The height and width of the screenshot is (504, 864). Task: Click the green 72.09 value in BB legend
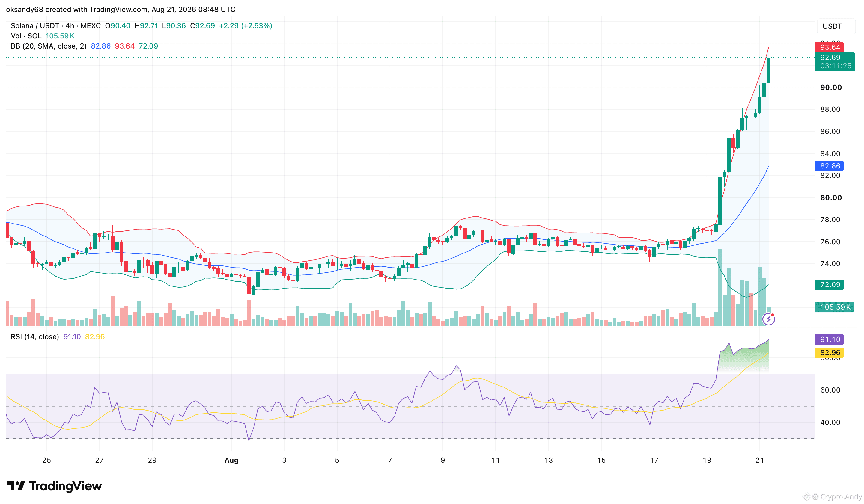pyautogui.click(x=148, y=46)
